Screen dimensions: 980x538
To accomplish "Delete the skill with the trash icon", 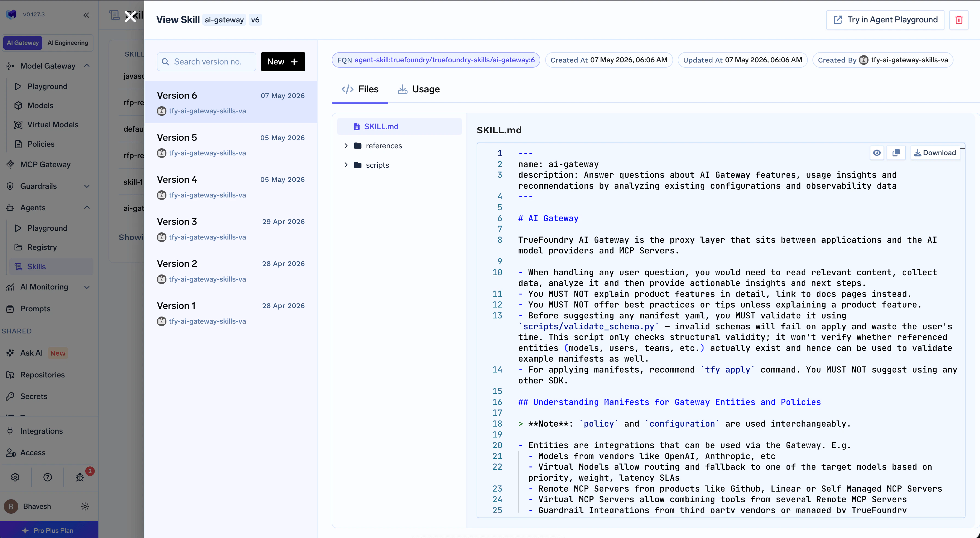I will click(x=959, y=20).
